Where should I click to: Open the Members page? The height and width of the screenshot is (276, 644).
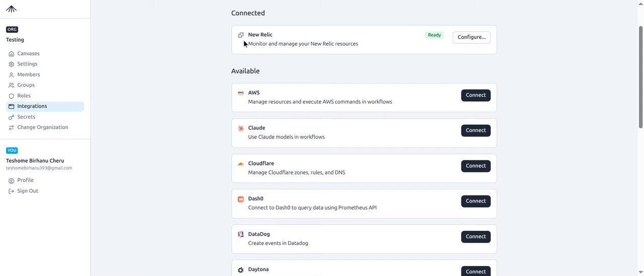(x=28, y=74)
